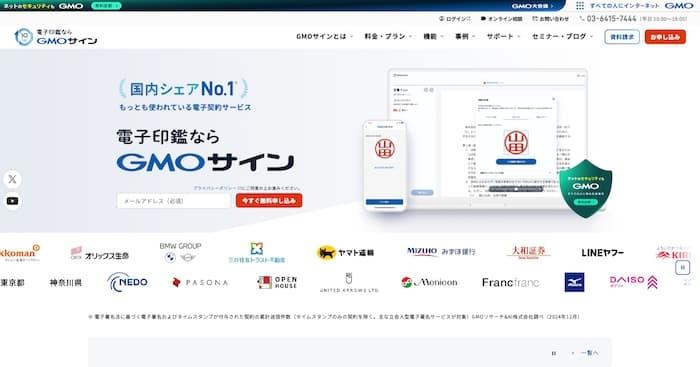Click the laptop screen contract preview image
Image resolution: width=700 pixels, height=367 pixels.
pos(488,138)
